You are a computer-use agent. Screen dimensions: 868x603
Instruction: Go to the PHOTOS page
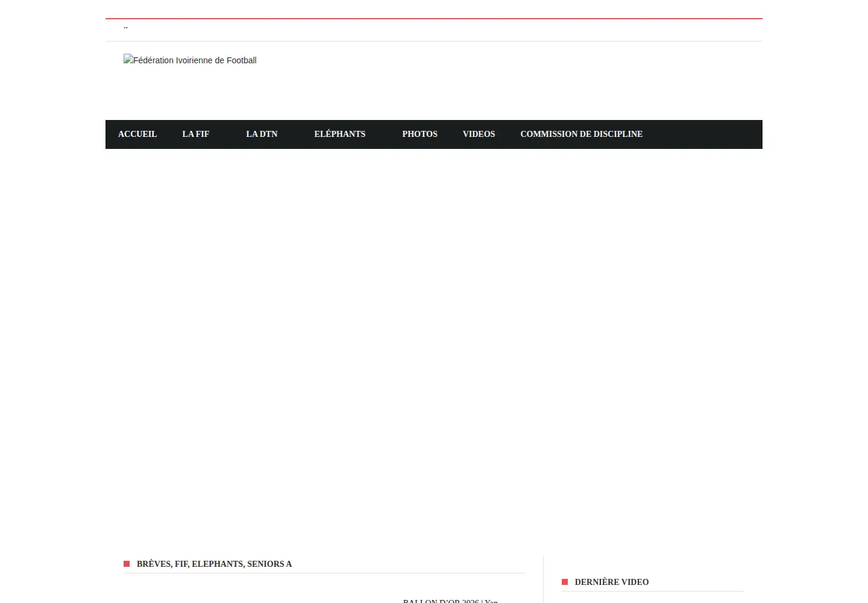(x=420, y=134)
